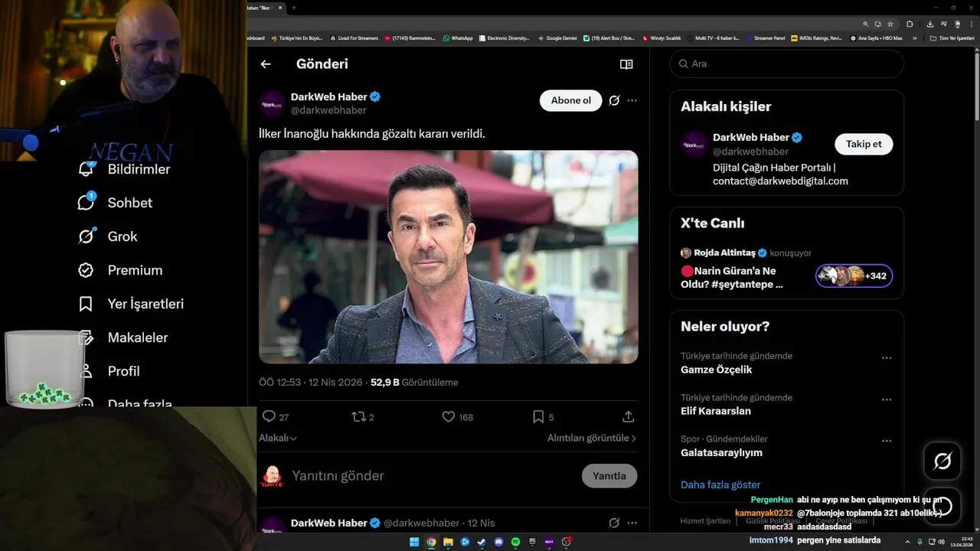The height and width of the screenshot is (551, 980).
Task: Click the DarkWeb Haber avatar on the post
Action: [272, 104]
